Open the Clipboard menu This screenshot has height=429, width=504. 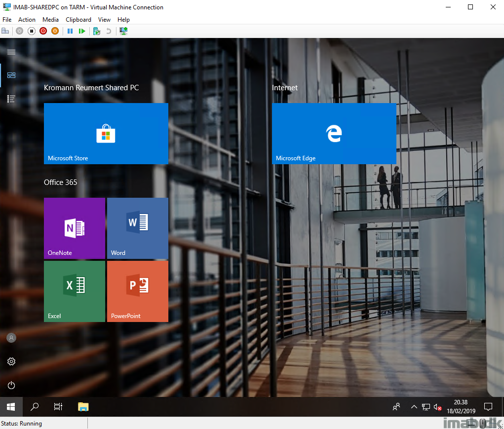click(78, 20)
